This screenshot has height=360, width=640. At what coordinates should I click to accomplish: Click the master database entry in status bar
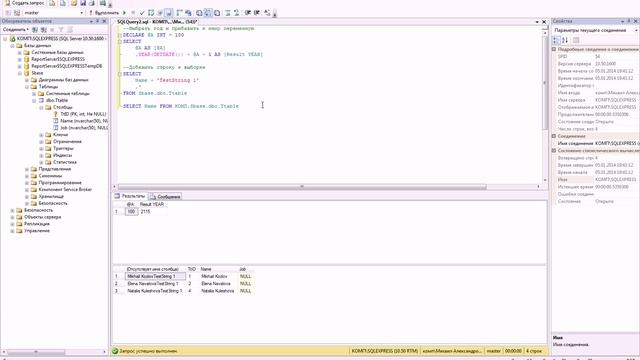493,351
